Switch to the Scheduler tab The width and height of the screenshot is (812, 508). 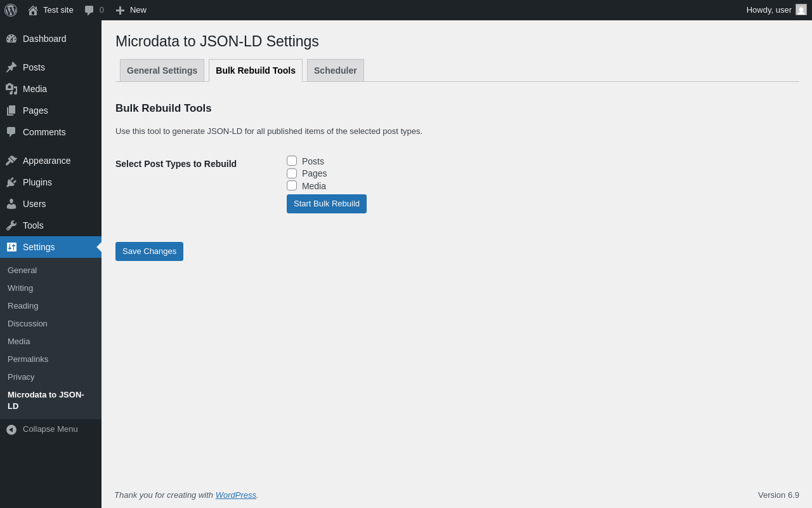pos(335,70)
